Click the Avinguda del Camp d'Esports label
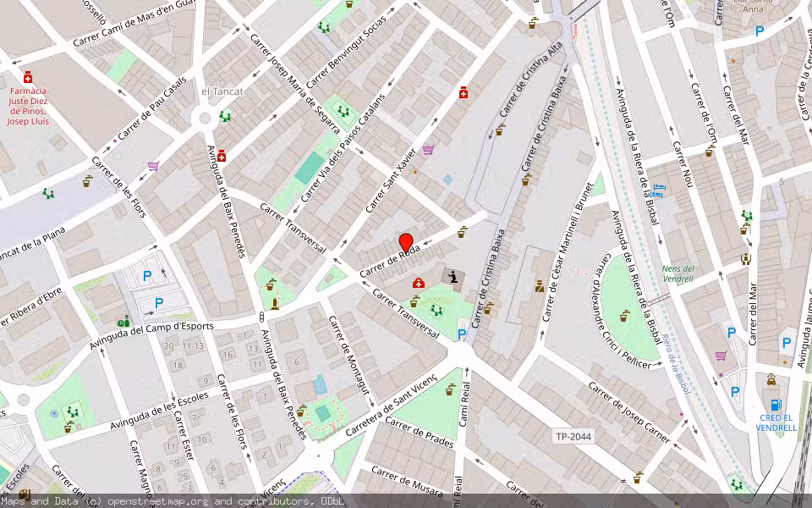 click(x=151, y=336)
